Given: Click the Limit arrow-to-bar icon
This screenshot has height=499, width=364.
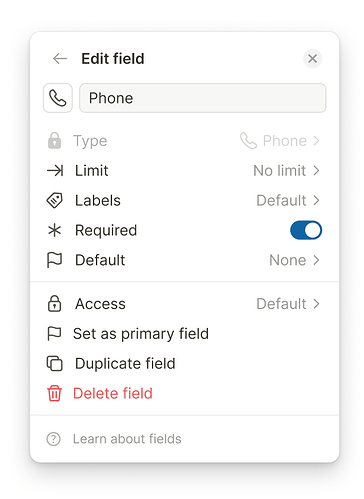Looking at the screenshot, I should (55, 171).
